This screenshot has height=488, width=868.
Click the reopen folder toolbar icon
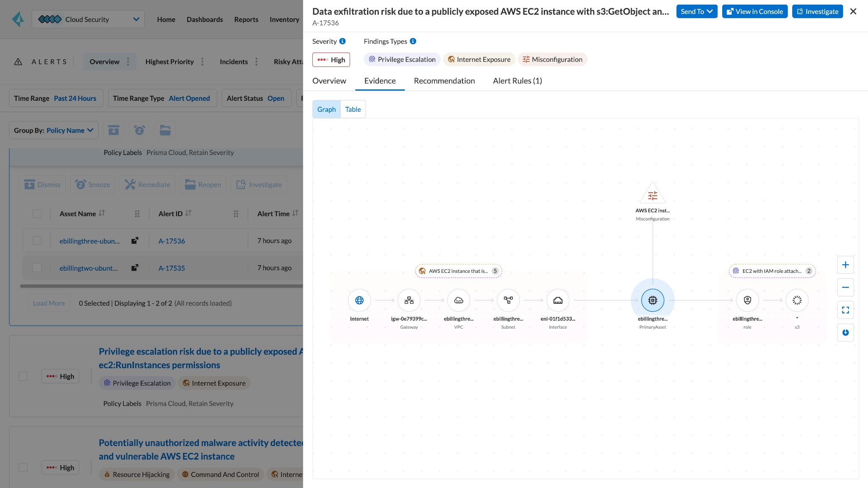165,130
